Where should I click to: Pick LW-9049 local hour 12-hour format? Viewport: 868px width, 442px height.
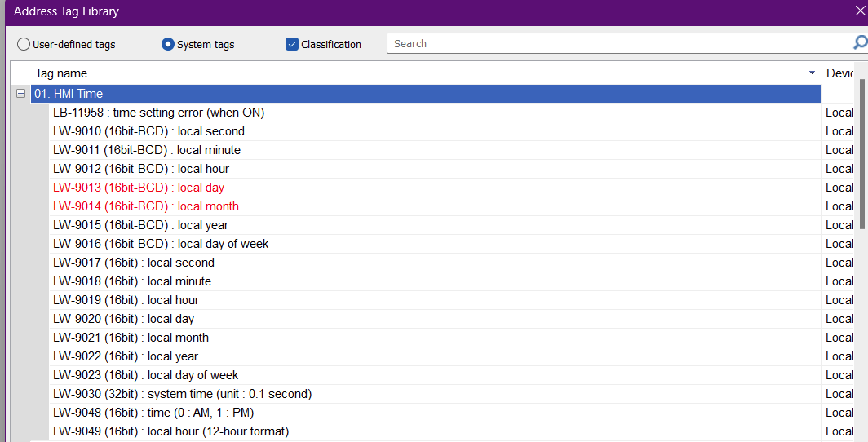pyautogui.click(x=170, y=431)
